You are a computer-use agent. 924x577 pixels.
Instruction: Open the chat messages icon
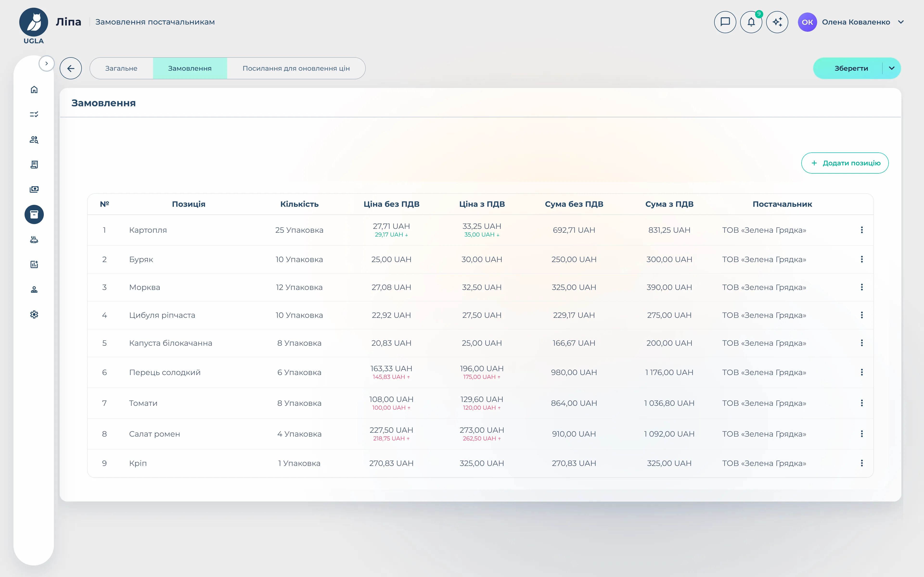click(x=725, y=22)
